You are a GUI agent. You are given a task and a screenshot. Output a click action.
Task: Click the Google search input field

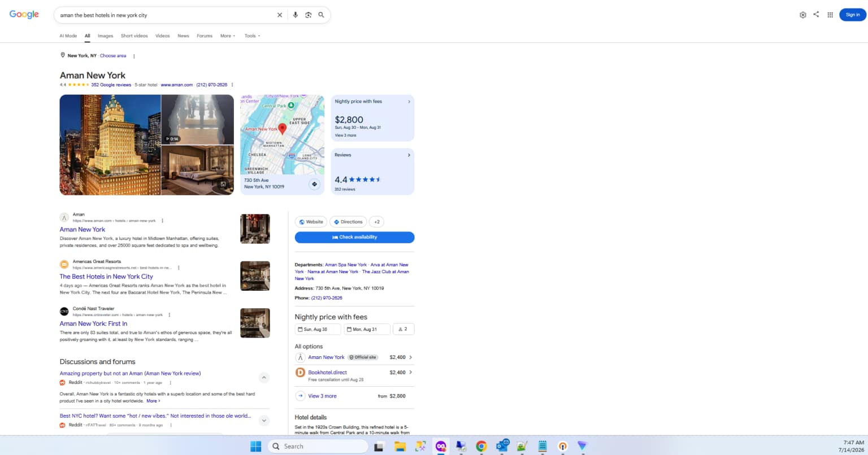point(167,15)
